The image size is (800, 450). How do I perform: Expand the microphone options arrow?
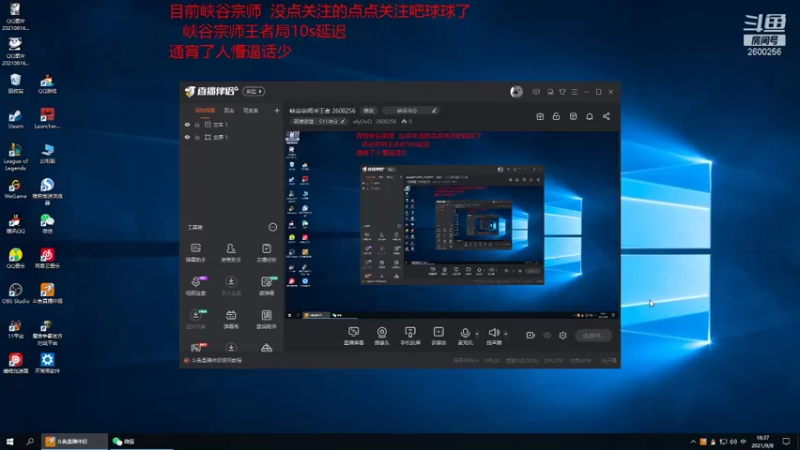click(x=477, y=334)
